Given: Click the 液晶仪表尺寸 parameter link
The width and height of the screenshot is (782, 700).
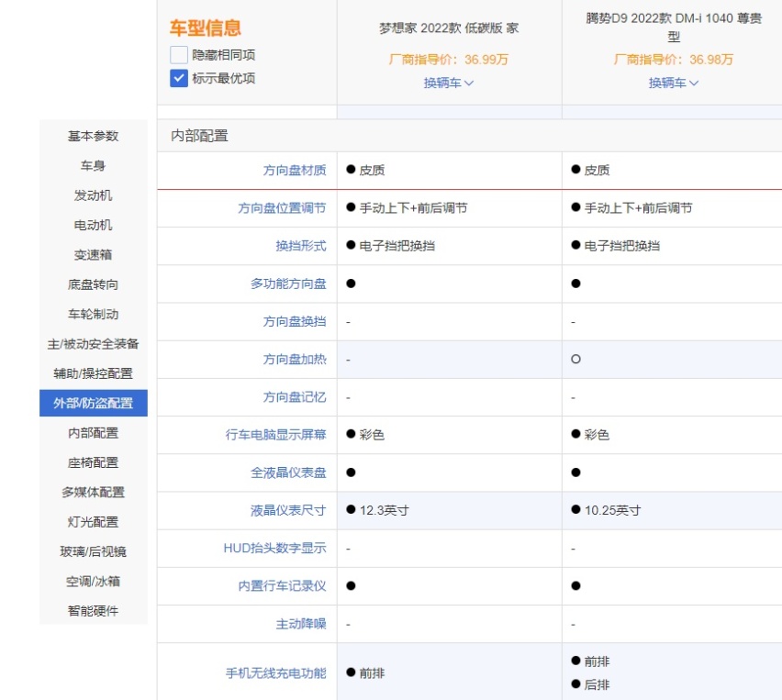Looking at the screenshot, I should [x=288, y=510].
